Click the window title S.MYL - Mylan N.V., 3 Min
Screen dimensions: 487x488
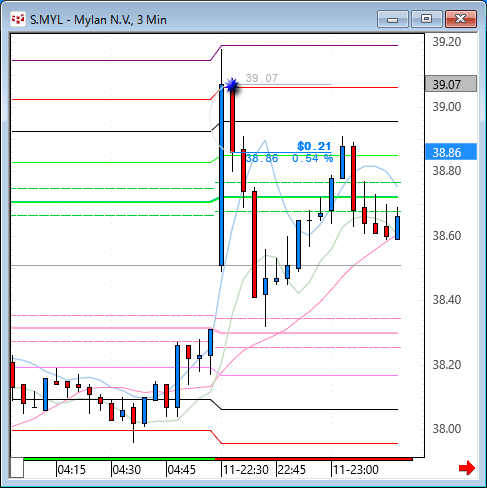98,20
